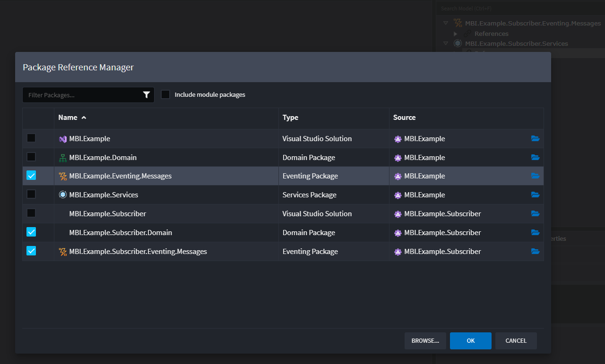Uncheck the MBI.Example.Eventing.Messages checkbox
The width and height of the screenshot is (605, 364).
coord(31,176)
